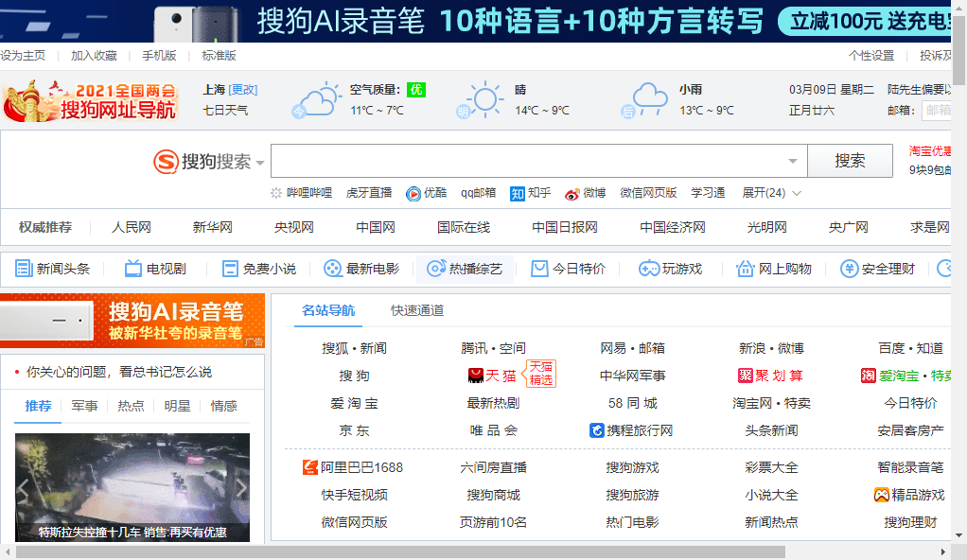Open the 今日特价 deals icon
967x560 pixels.
tap(539, 269)
